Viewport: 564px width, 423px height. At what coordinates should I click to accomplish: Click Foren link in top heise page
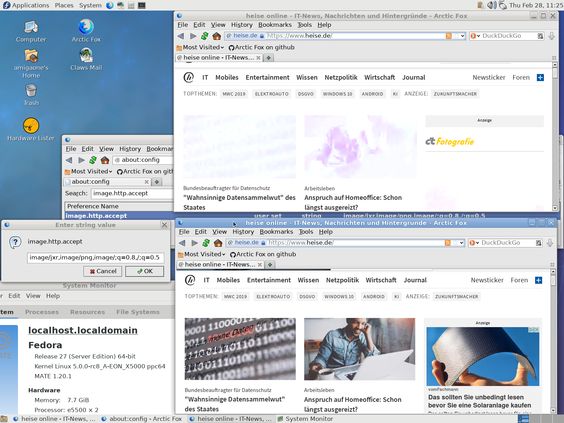point(521,77)
